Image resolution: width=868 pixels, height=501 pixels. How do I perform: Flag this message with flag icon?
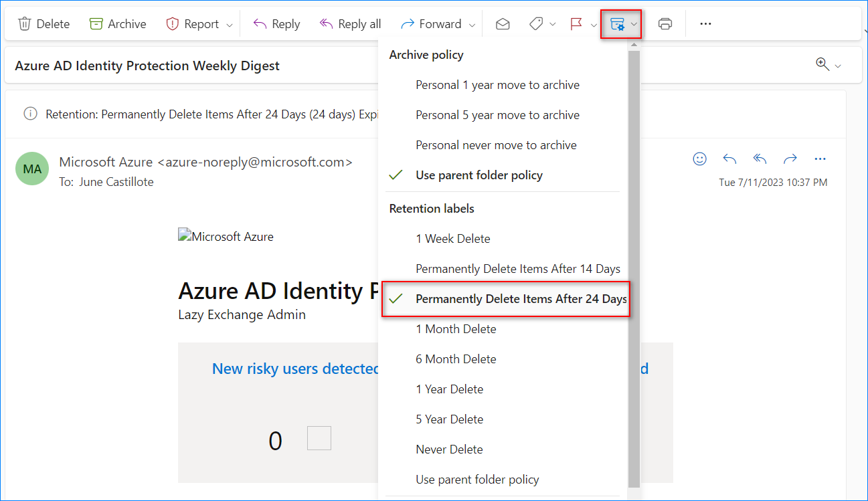coord(576,24)
